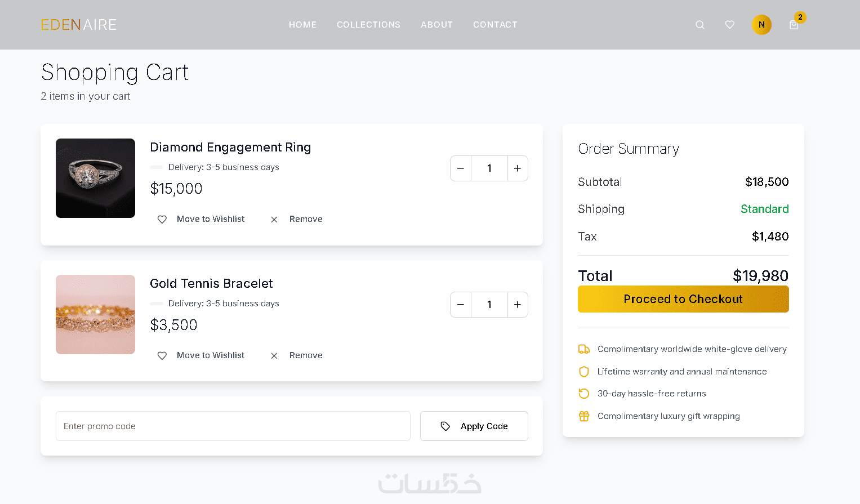Open the search icon in header
The width and height of the screenshot is (860, 504).
[x=700, y=25]
